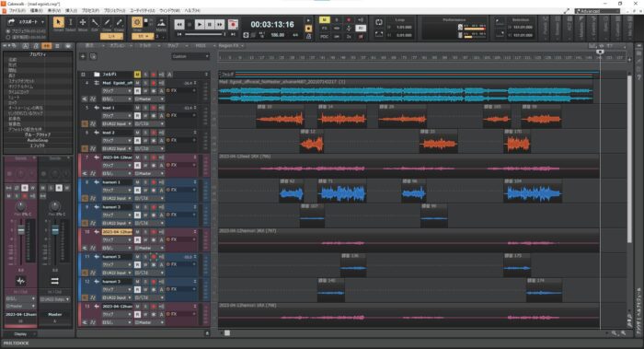Click the lead 1 audio track icon
644x349 pixels.
(x=97, y=108)
